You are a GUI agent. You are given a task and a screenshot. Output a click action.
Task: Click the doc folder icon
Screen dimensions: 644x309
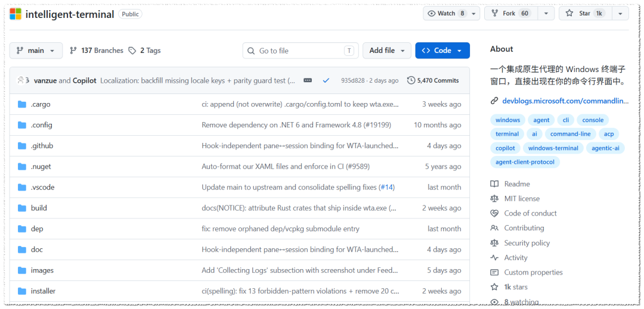22,249
